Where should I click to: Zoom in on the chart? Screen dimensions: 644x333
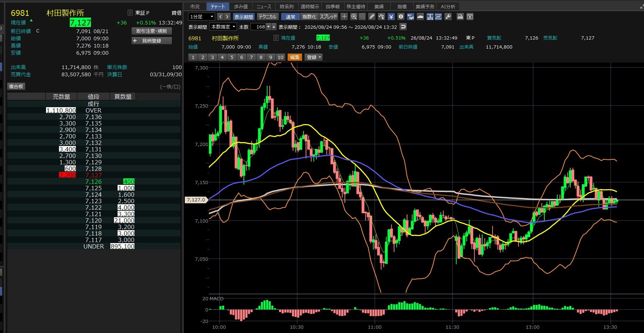(354, 17)
